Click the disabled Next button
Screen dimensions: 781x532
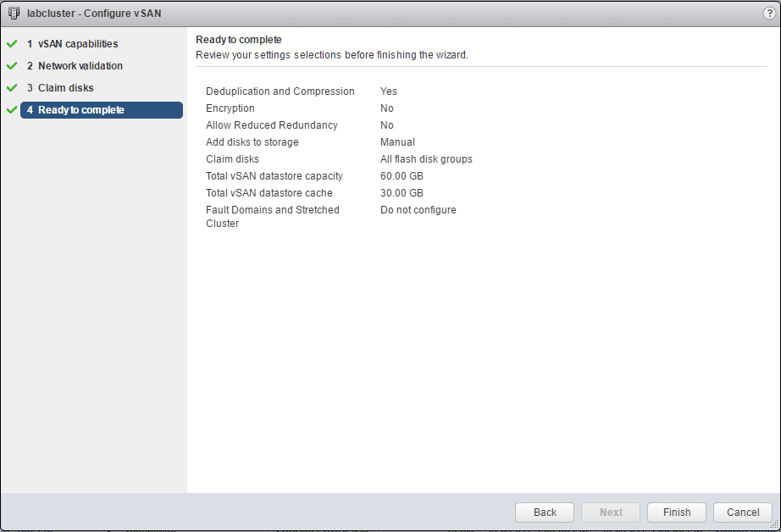coord(611,512)
